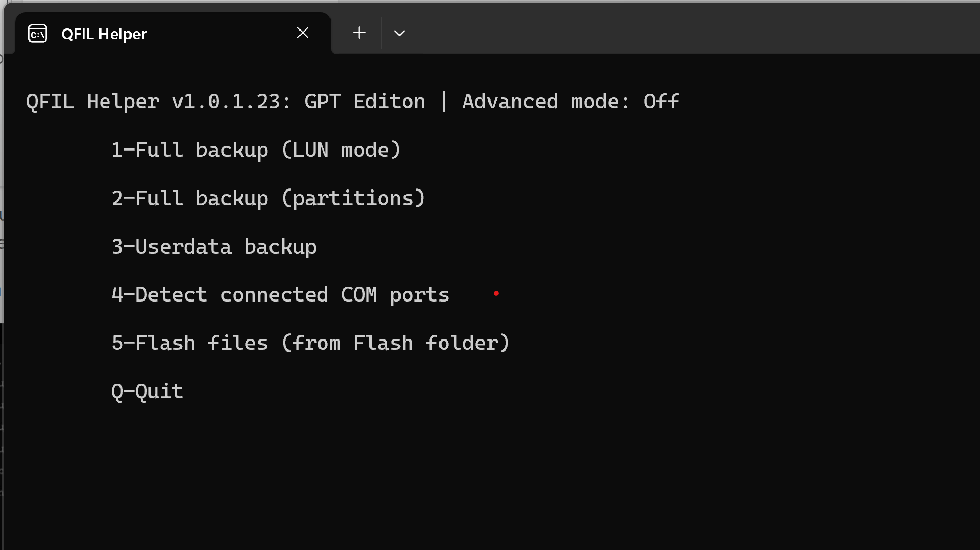Image resolution: width=980 pixels, height=550 pixels.
Task: Open a new tab with plus button
Action: coord(359,33)
